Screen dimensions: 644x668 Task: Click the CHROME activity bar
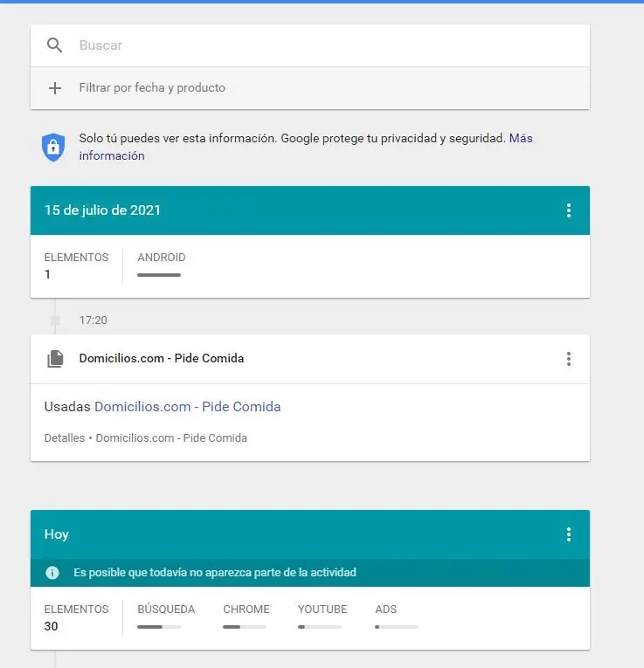(x=245, y=627)
